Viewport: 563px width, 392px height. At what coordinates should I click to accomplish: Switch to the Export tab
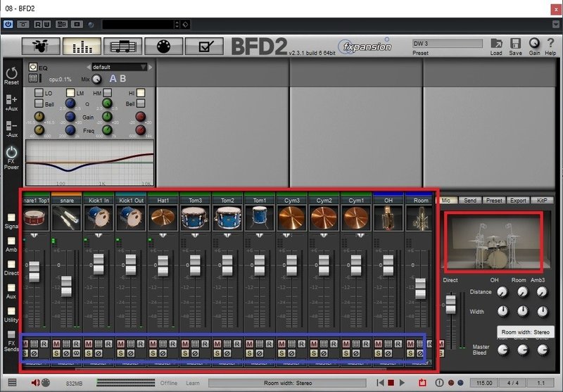point(518,201)
